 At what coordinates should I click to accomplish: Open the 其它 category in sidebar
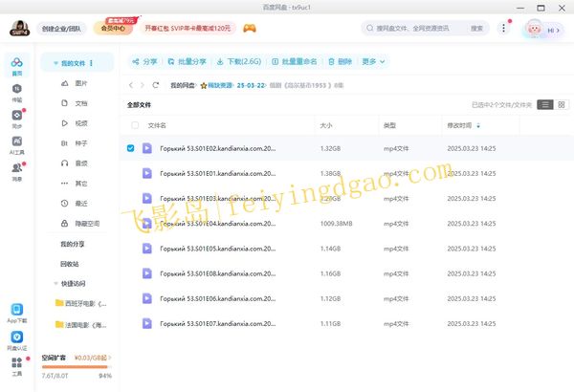point(75,184)
